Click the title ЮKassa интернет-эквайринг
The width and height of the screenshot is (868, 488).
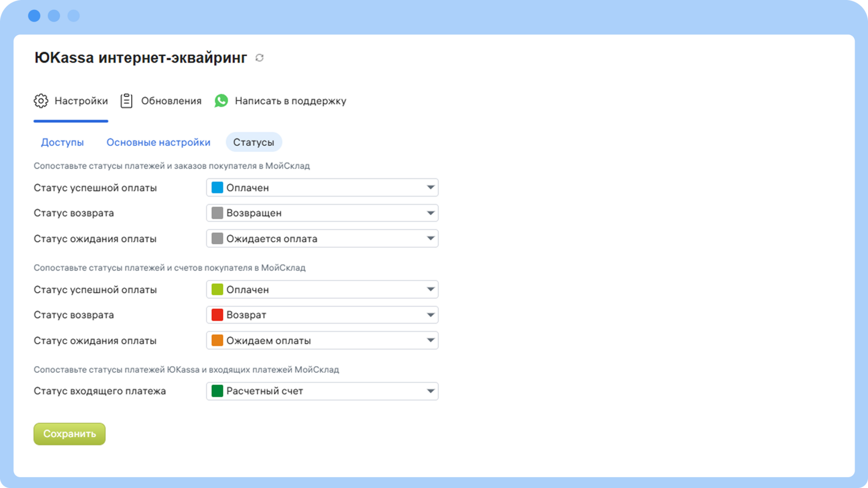141,57
